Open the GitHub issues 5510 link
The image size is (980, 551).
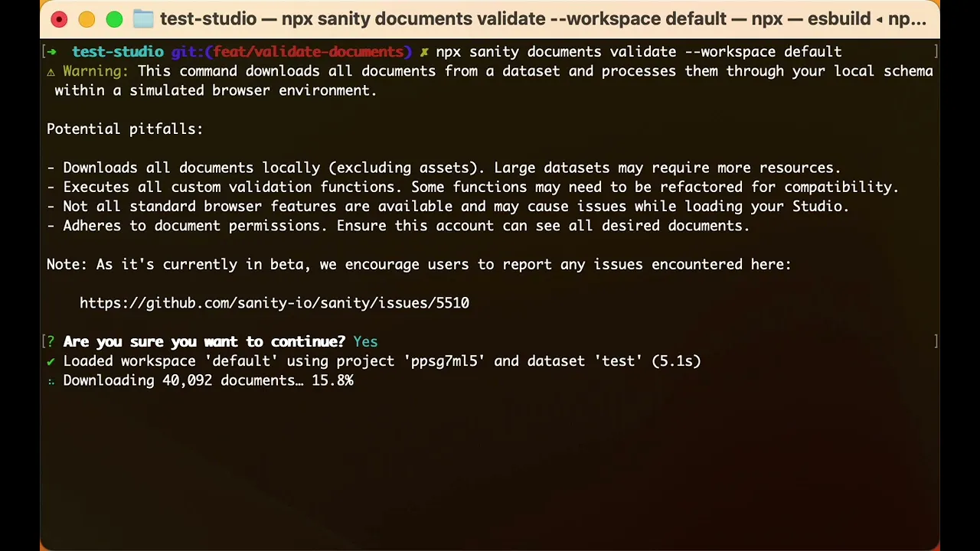pyautogui.click(x=274, y=303)
